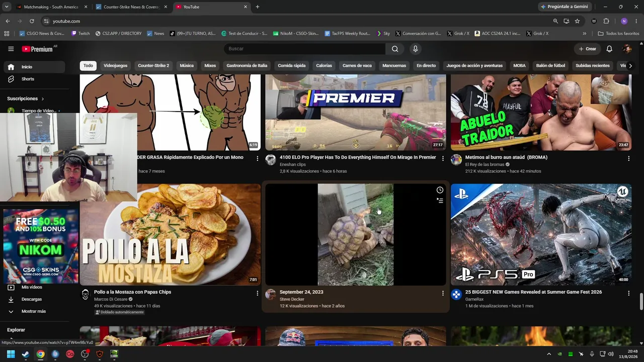
Task: Open the El Rey de las bromas channel link
Action: (x=486, y=164)
